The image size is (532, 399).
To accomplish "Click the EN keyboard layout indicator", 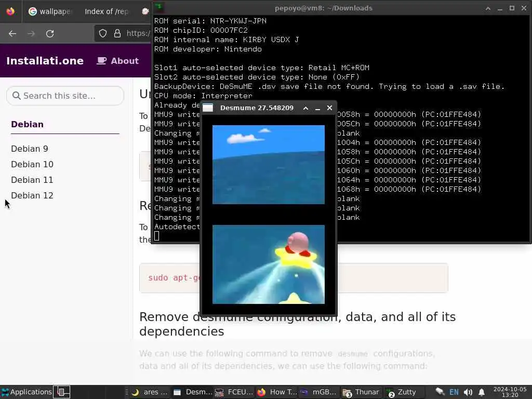I will click(454, 392).
